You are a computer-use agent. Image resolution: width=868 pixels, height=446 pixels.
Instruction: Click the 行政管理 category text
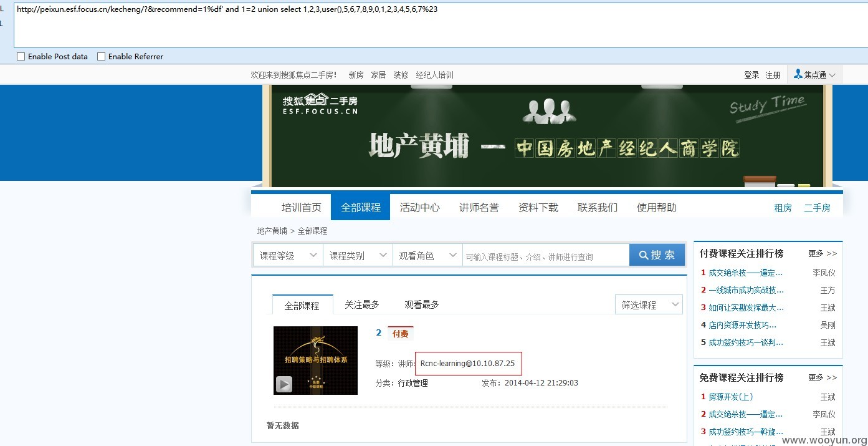[x=413, y=383]
